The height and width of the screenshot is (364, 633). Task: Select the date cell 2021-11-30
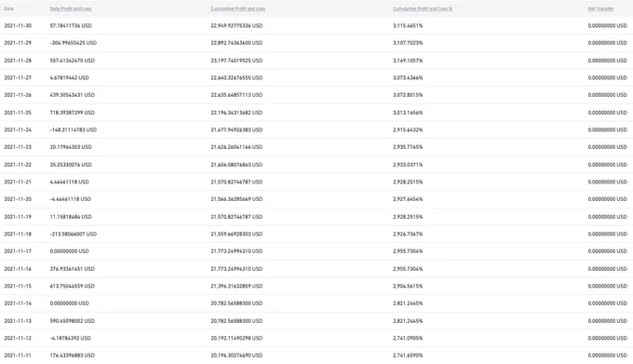tap(18, 25)
